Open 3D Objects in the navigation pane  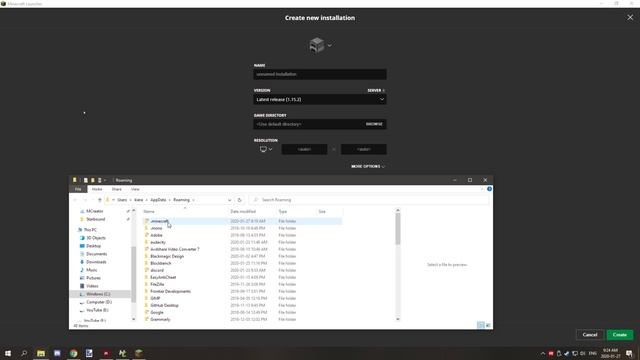pyautogui.click(x=96, y=238)
